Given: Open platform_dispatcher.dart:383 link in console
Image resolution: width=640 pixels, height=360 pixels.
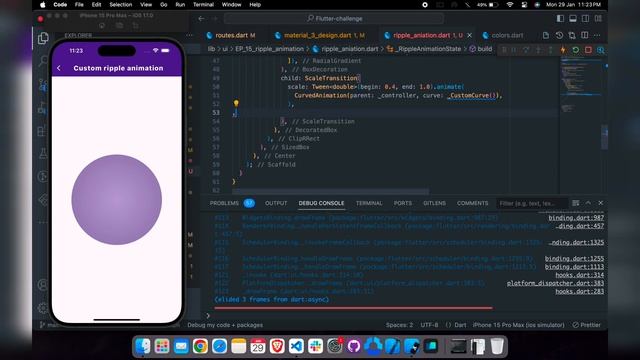Looking at the screenshot, I should pyautogui.click(x=555, y=283).
